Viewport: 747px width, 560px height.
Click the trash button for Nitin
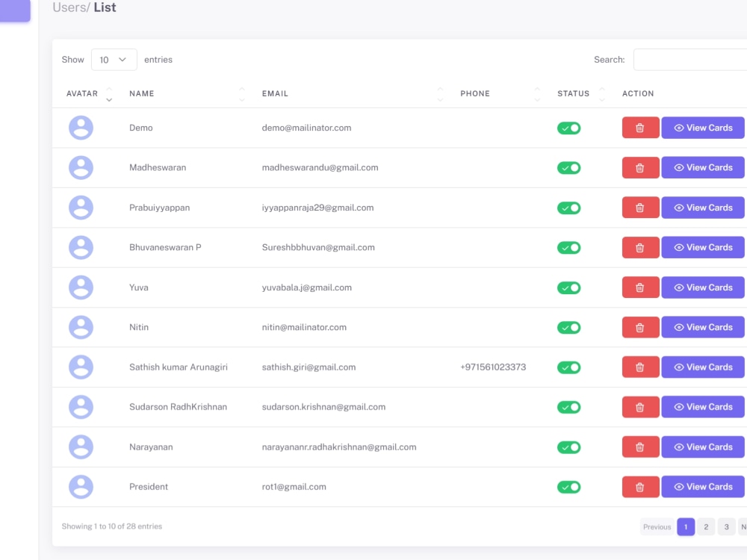(x=640, y=327)
